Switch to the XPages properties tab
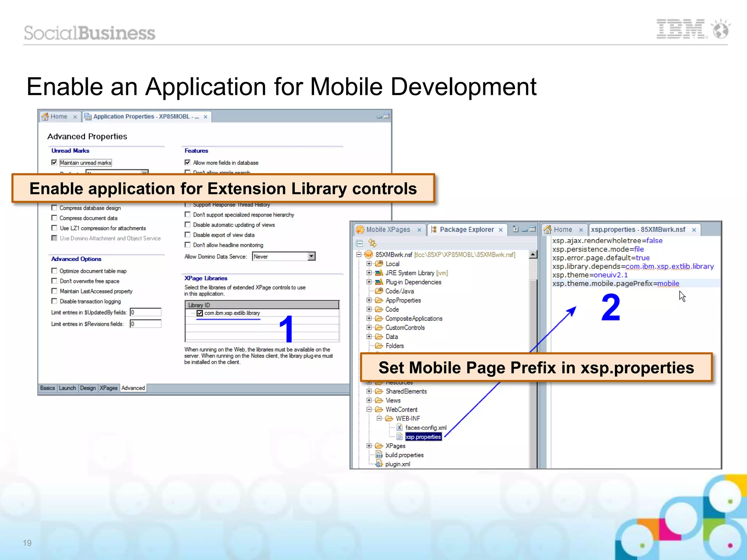This screenshot has width=747, height=560. pyautogui.click(x=109, y=388)
